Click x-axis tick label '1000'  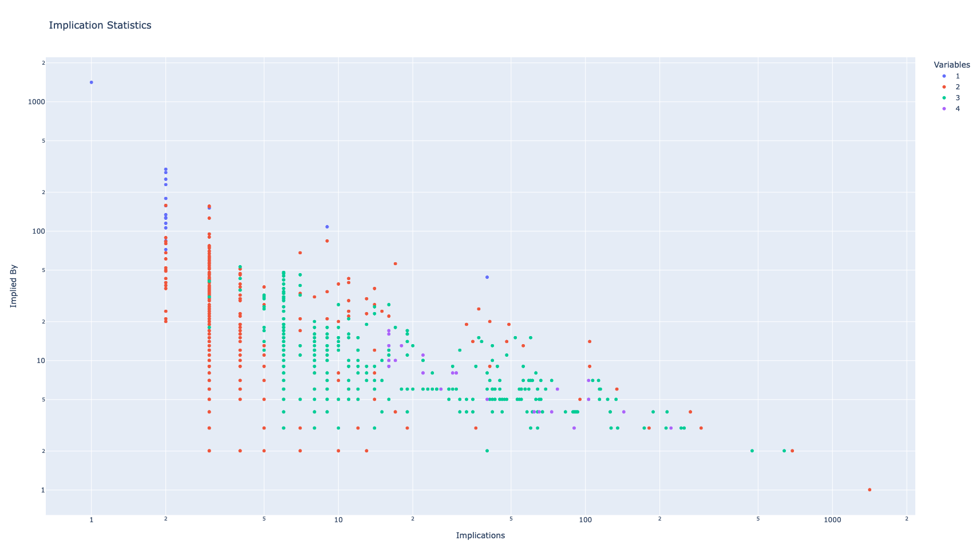tap(832, 520)
